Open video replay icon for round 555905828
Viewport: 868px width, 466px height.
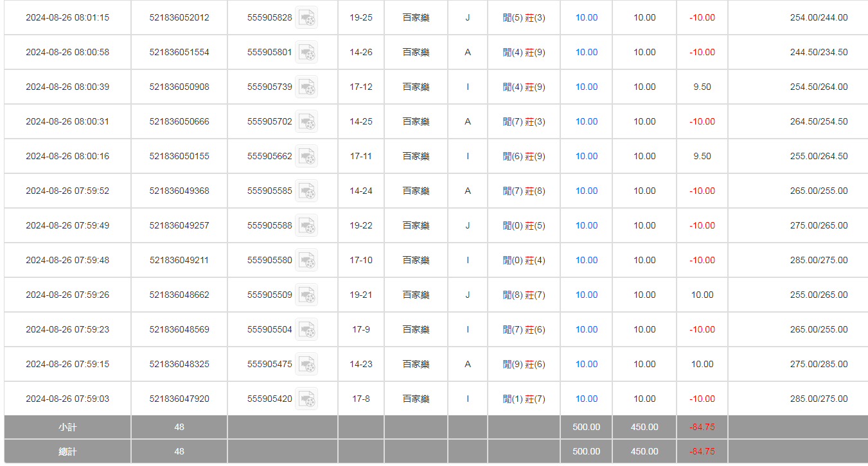(x=306, y=18)
